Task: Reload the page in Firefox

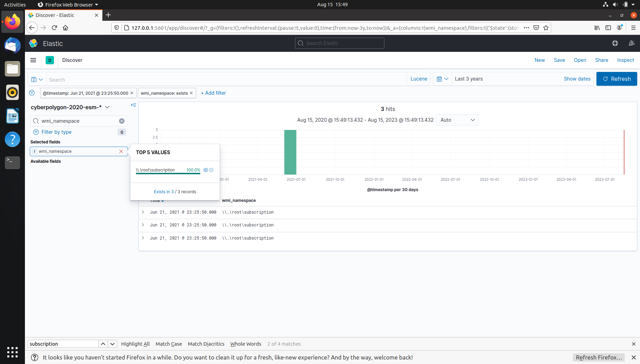Action: click(x=54, y=28)
